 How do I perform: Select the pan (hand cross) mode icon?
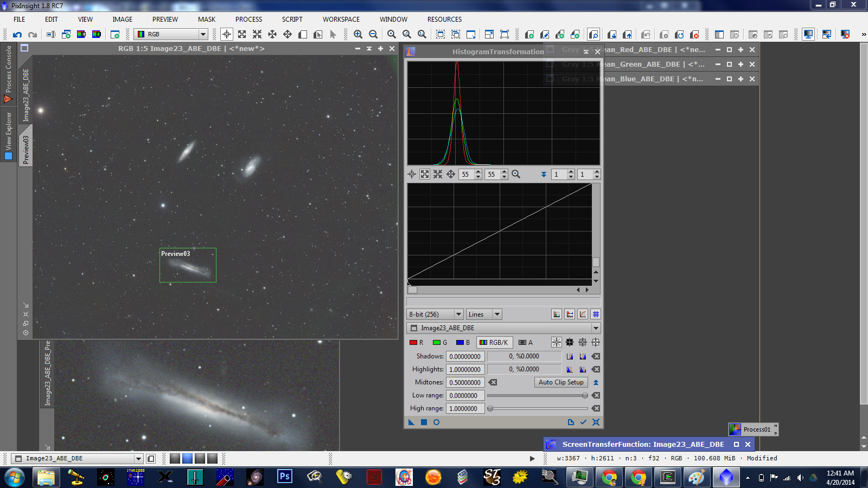(288, 34)
